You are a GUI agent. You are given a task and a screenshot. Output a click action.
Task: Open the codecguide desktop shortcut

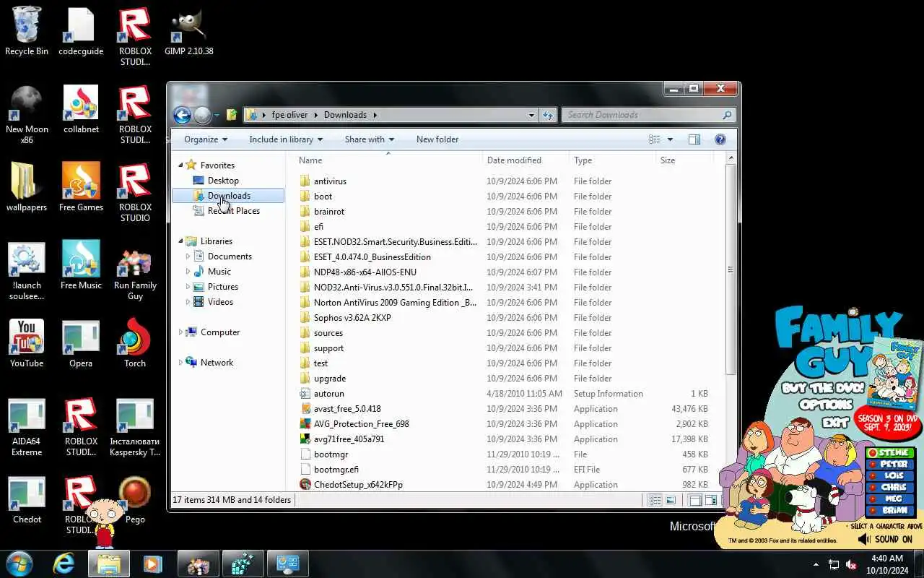(x=81, y=32)
